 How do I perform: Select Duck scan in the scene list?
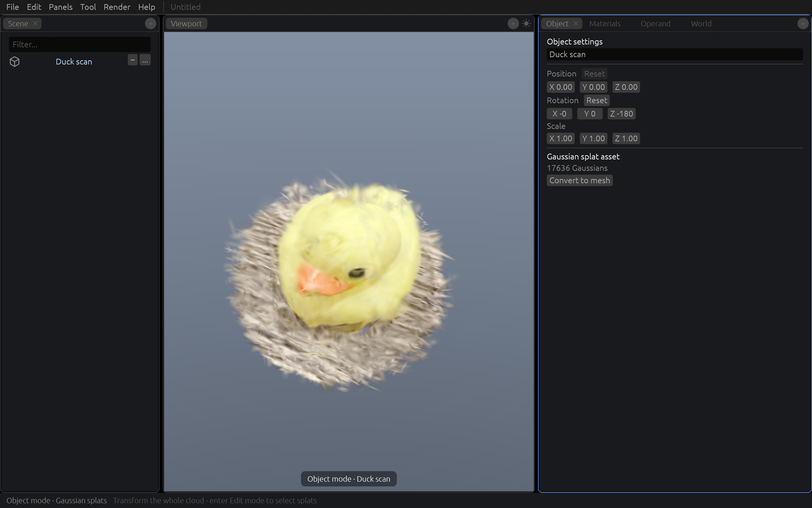(x=74, y=62)
